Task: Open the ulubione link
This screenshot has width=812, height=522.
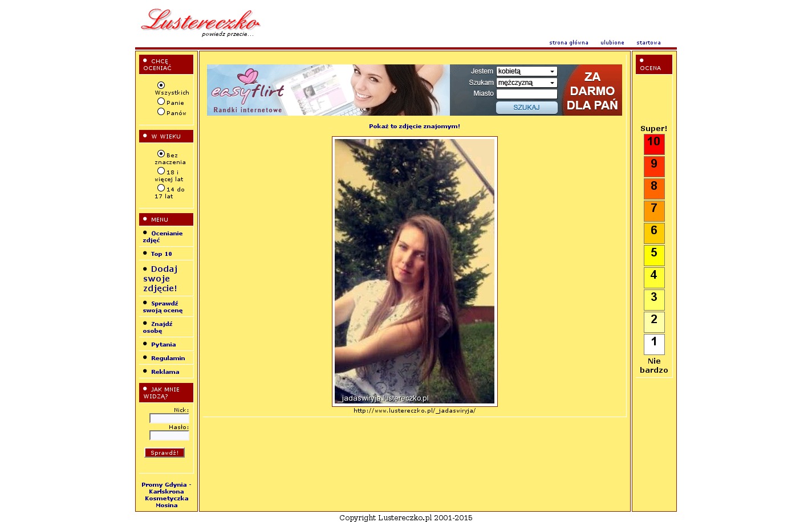Action: 612,43
